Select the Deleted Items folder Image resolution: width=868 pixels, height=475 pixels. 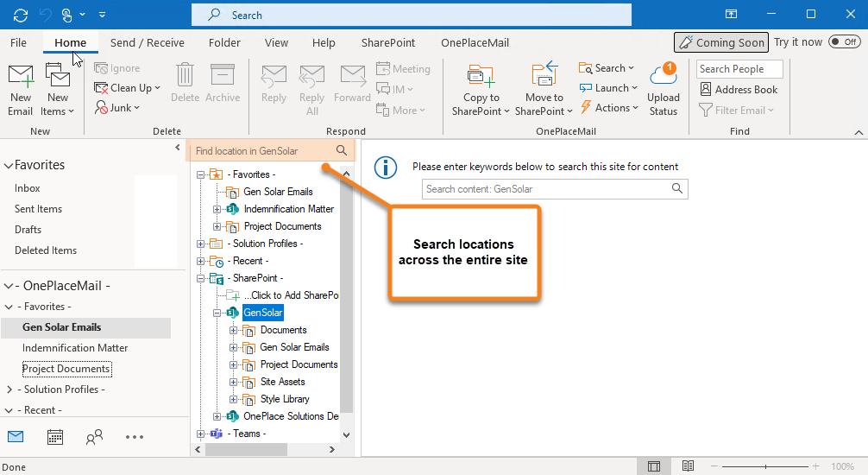(46, 250)
